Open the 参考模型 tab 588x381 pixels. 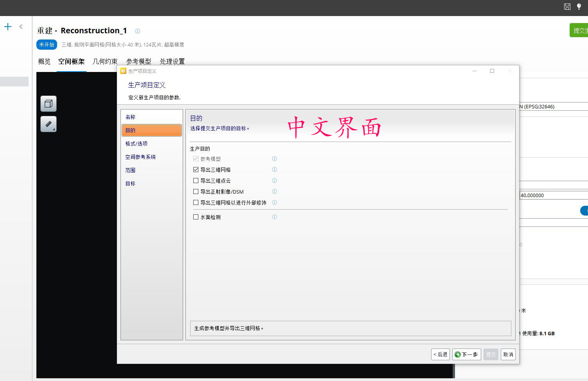click(139, 61)
